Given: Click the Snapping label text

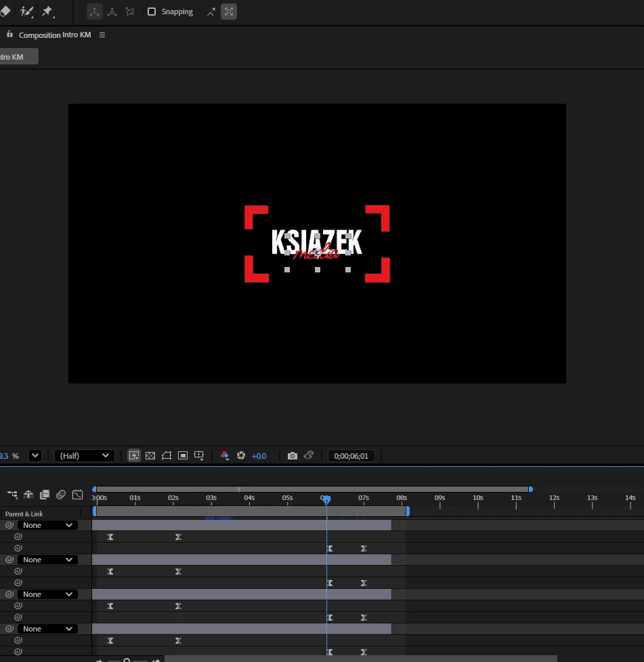Looking at the screenshot, I should click(177, 12).
